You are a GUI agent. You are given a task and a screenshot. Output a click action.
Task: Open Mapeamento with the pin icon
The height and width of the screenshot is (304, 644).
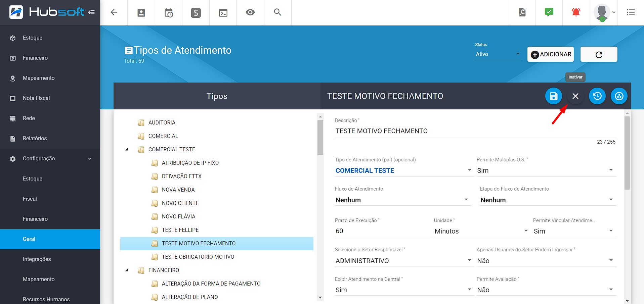50,78
